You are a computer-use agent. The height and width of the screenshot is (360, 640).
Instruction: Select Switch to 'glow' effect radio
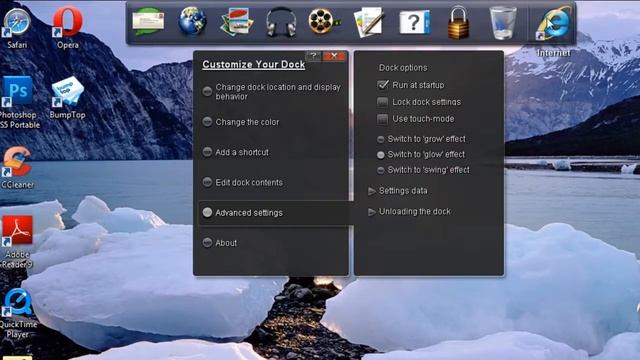pyautogui.click(x=380, y=155)
